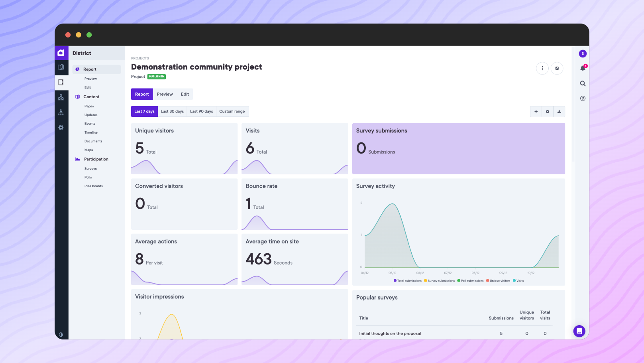This screenshot has width=644, height=363.
Task: Click the Content section label
Action: pyautogui.click(x=92, y=97)
